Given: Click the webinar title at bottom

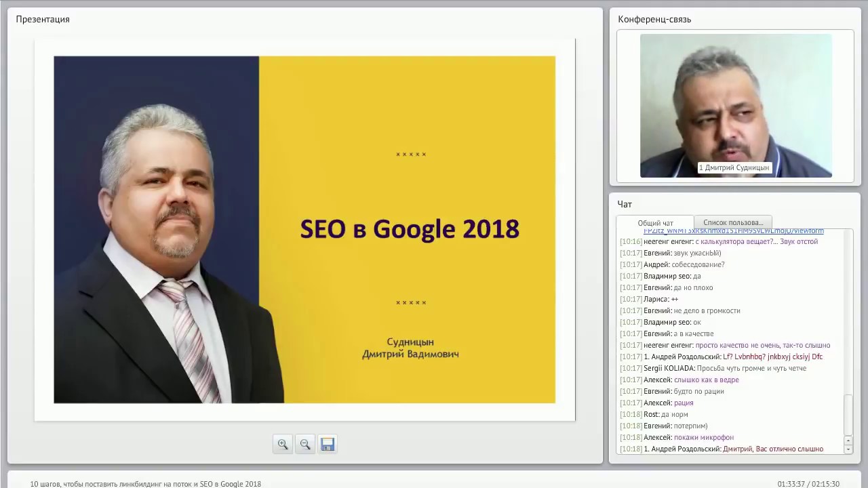Looking at the screenshot, I should 145,484.
